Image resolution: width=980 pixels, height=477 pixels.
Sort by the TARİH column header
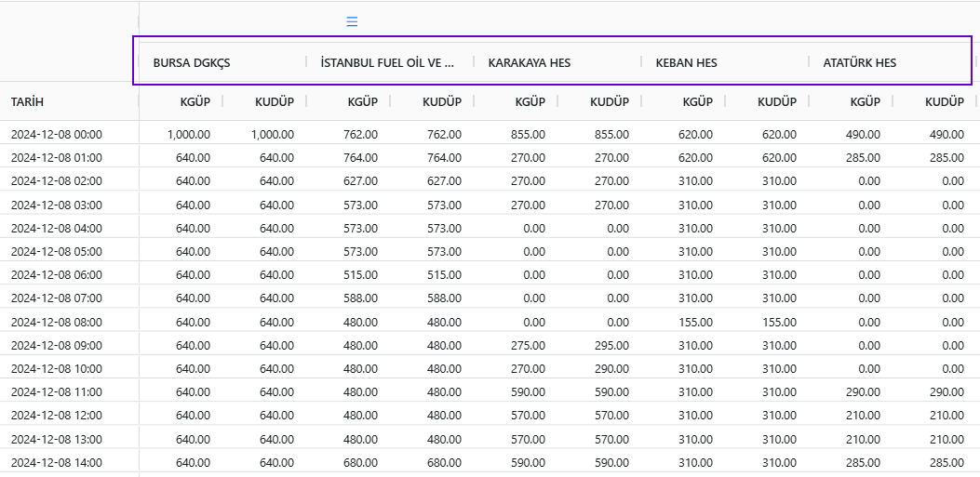(x=28, y=101)
